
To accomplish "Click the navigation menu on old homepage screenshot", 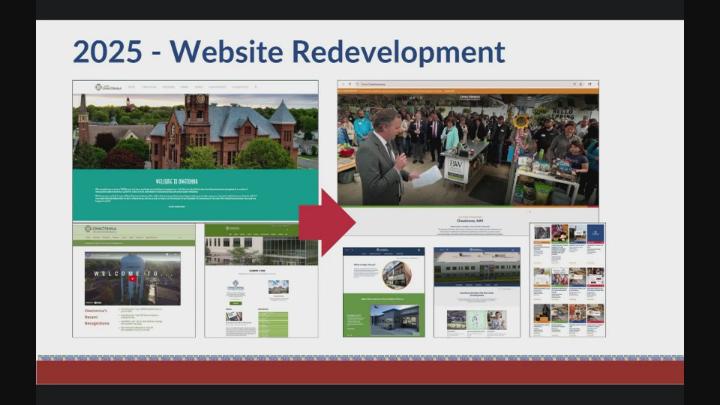I will click(x=200, y=87).
